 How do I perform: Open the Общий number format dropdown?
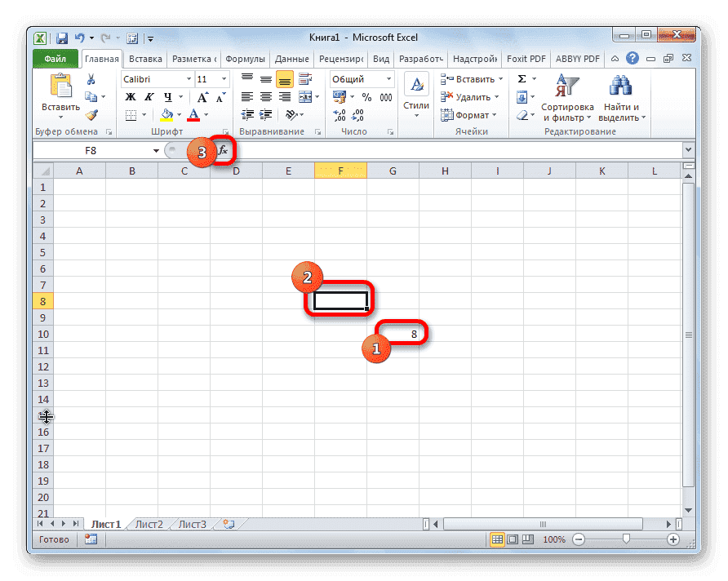pos(389,78)
